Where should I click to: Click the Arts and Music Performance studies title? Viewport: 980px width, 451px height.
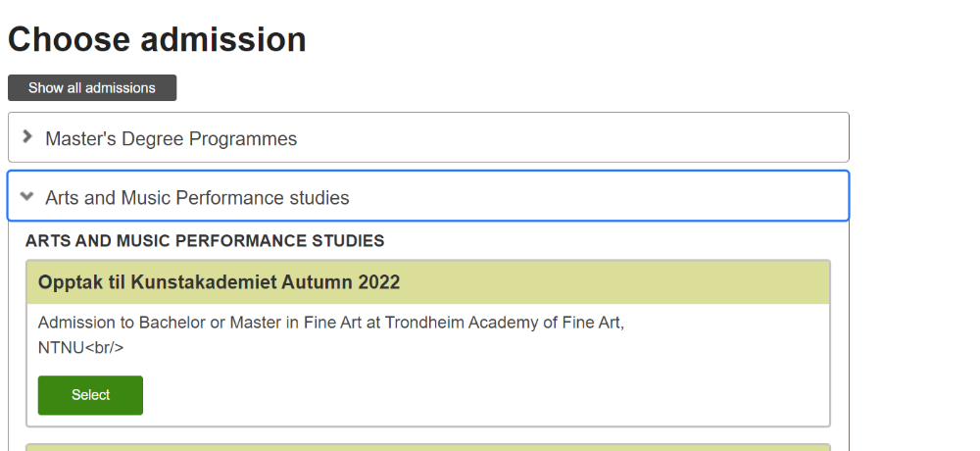[197, 198]
